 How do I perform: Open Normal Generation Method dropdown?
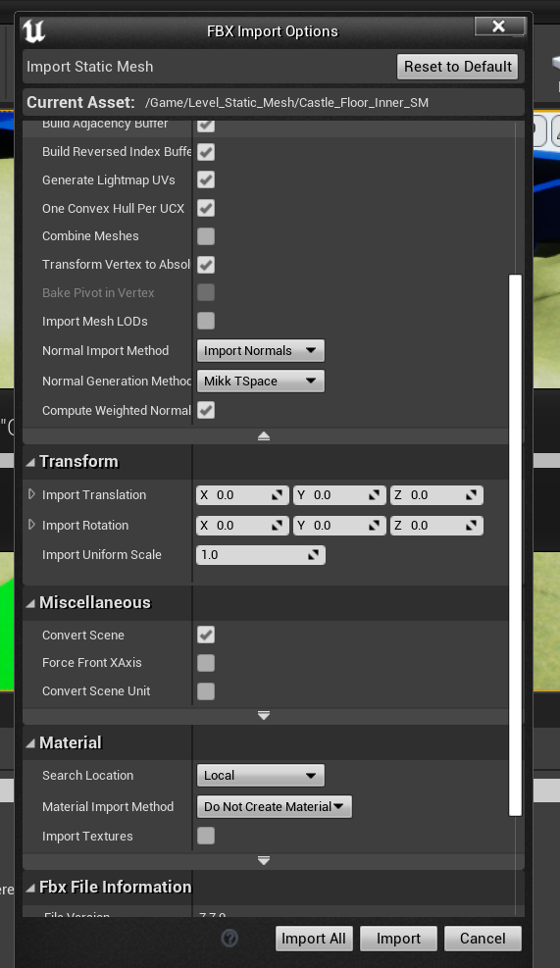260,381
